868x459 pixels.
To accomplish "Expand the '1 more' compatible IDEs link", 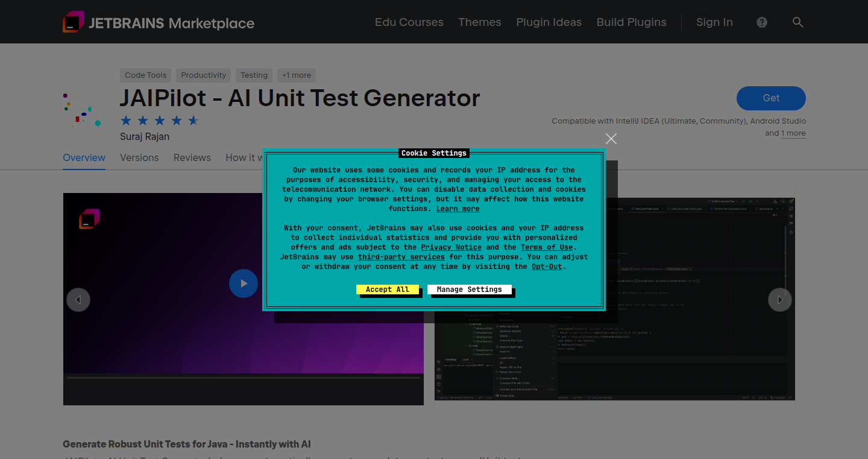I will point(793,133).
